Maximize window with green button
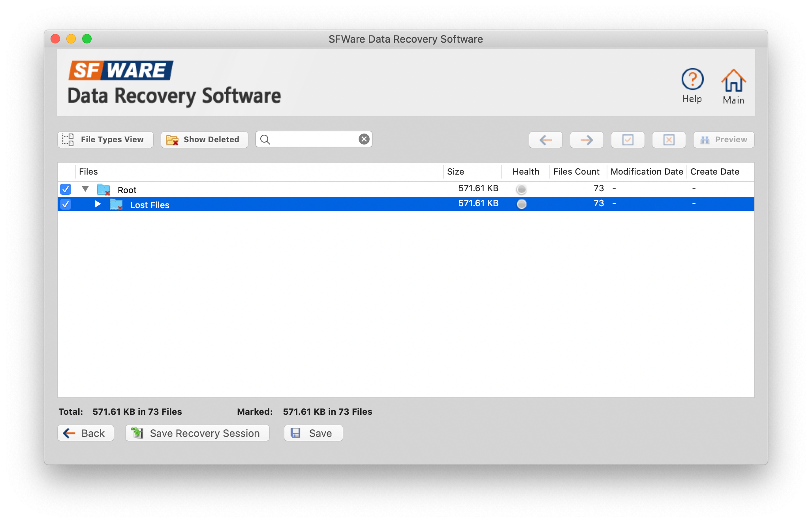The height and width of the screenshot is (523, 812). coord(87,39)
